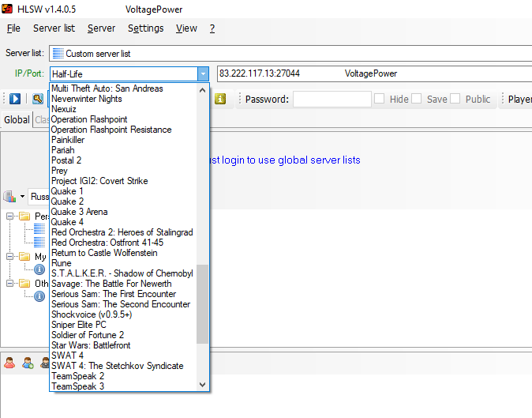Choose S.T.A.L.K.E.R. - Shadow of Chernobyl
Viewport: 532px width, 418px height.
click(x=122, y=273)
